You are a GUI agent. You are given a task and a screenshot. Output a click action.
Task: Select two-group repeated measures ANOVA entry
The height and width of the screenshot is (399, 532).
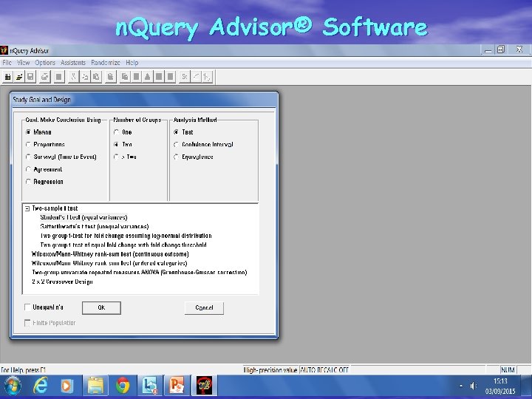140,272
